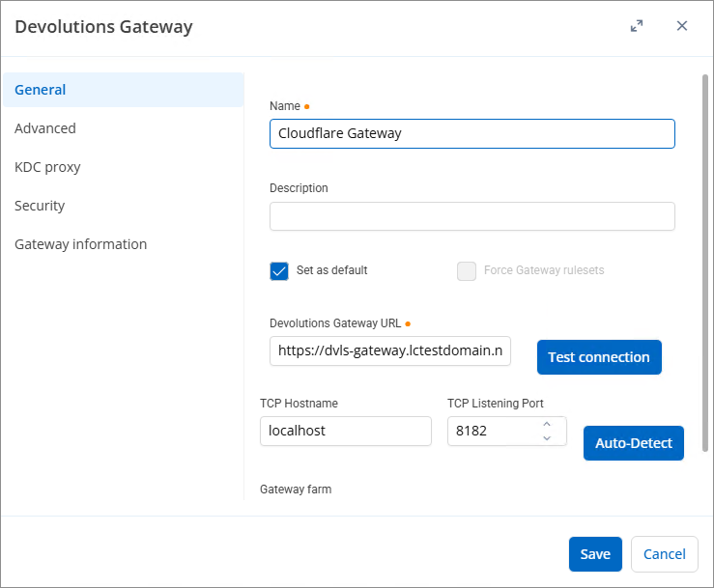Click into the empty Description field
Viewport: 714px width, 588px height.
(x=472, y=216)
